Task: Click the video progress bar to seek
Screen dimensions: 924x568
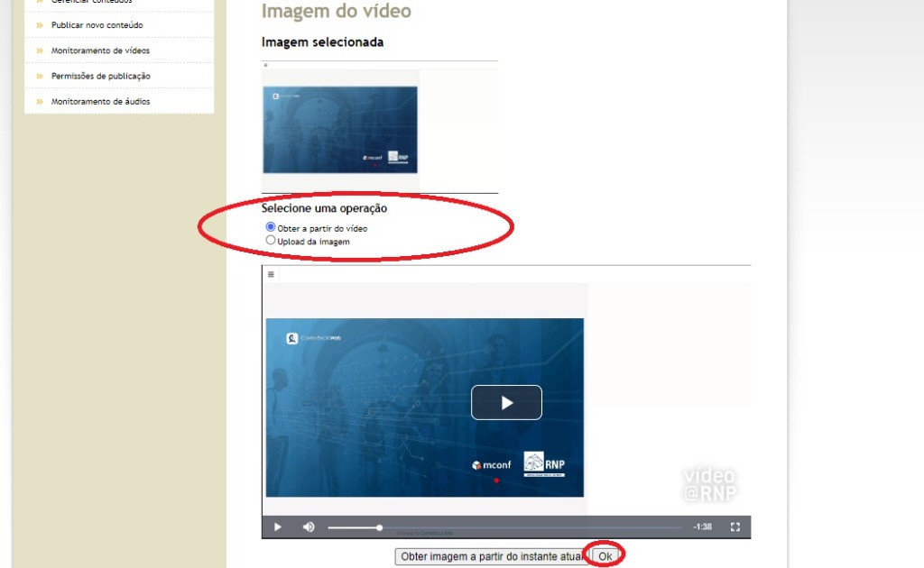Action: click(505, 527)
